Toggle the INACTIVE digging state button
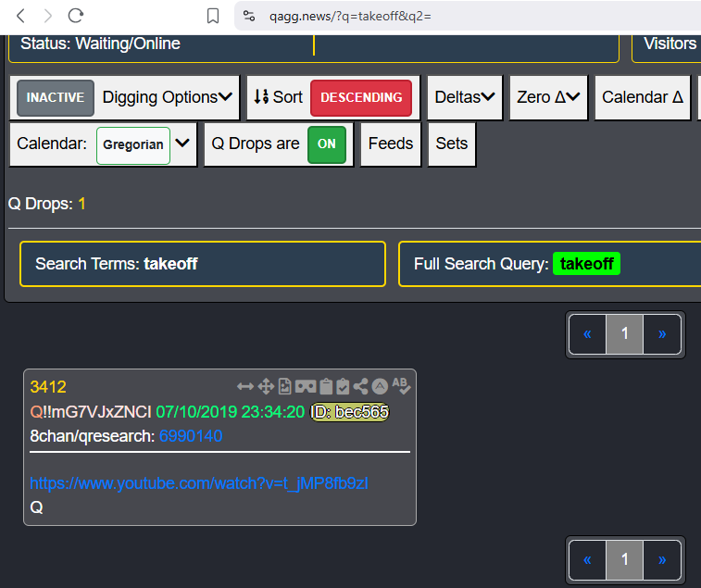 pyautogui.click(x=56, y=97)
